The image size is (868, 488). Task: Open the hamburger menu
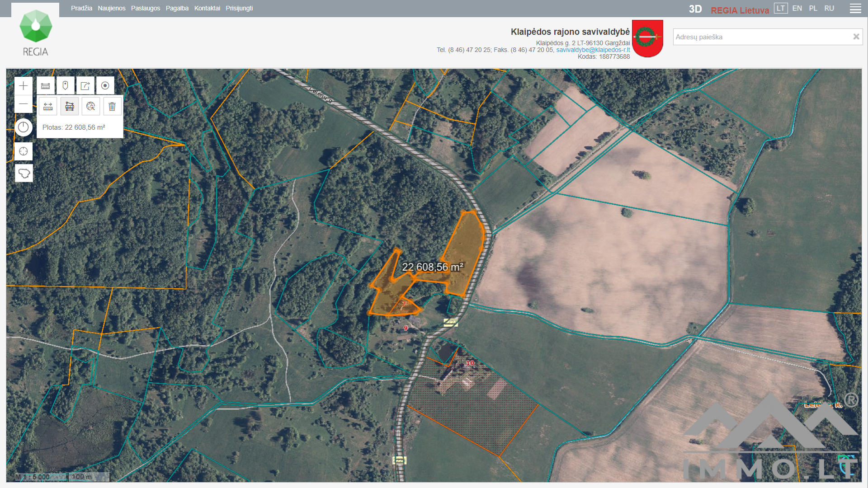(x=855, y=9)
